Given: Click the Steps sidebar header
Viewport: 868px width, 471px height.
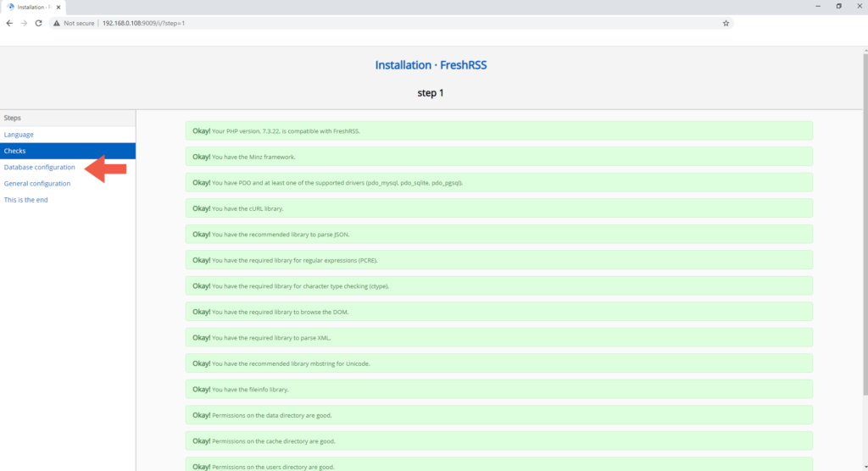Looking at the screenshot, I should [68, 118].
